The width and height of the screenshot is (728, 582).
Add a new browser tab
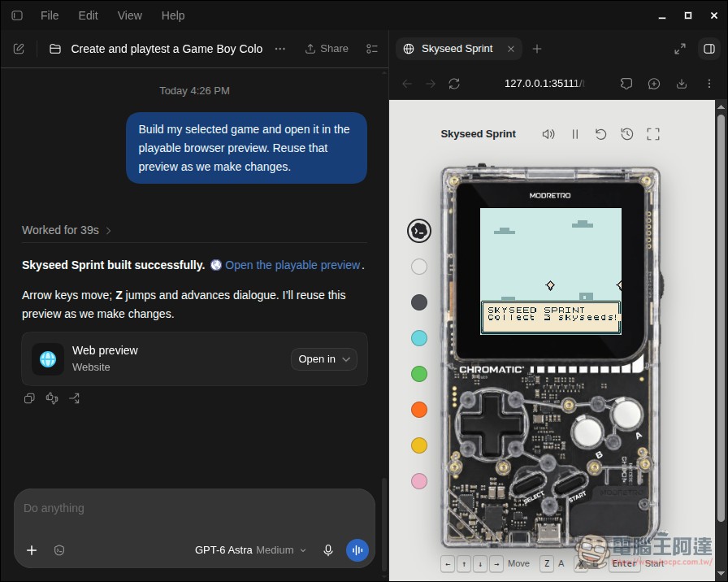pyautogui.click(x=537, y=49)
